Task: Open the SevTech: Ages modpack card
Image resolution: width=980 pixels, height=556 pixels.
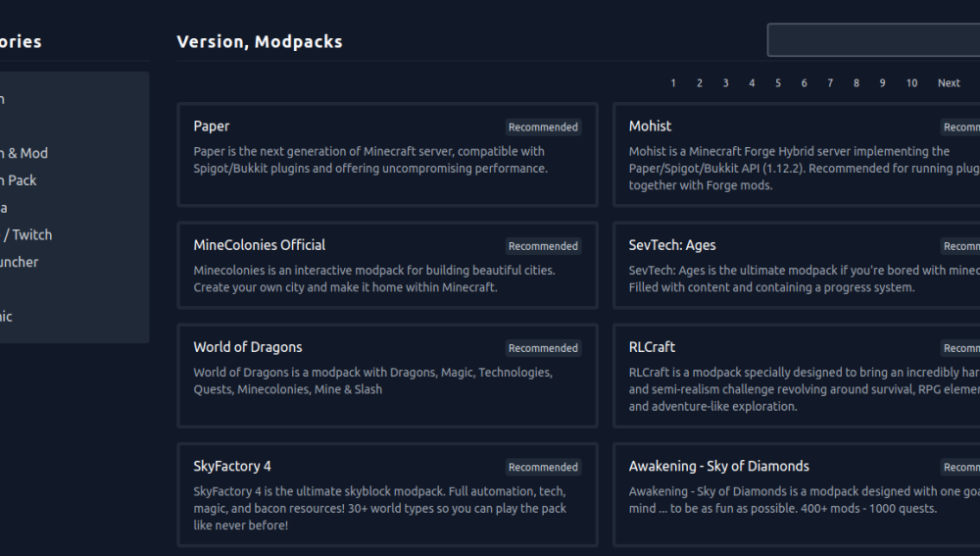Action: (796, 265)
